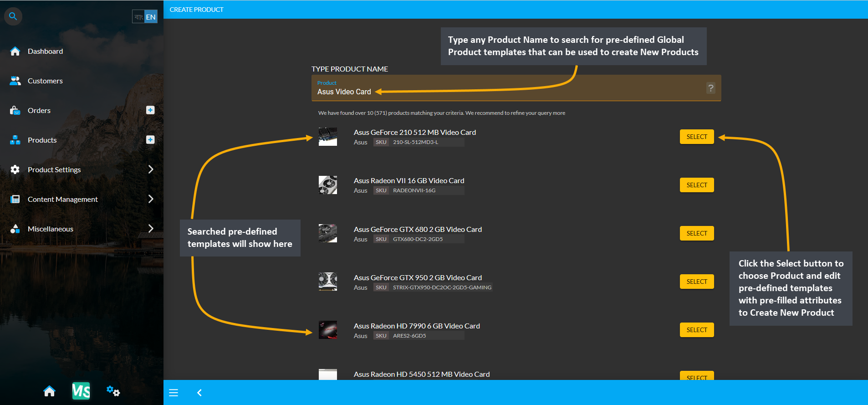This screenshot has width=868, height=405.
Task: Click 'Asus GeForce GTX 680 2 GB Video Card' title
Action: 418,229
